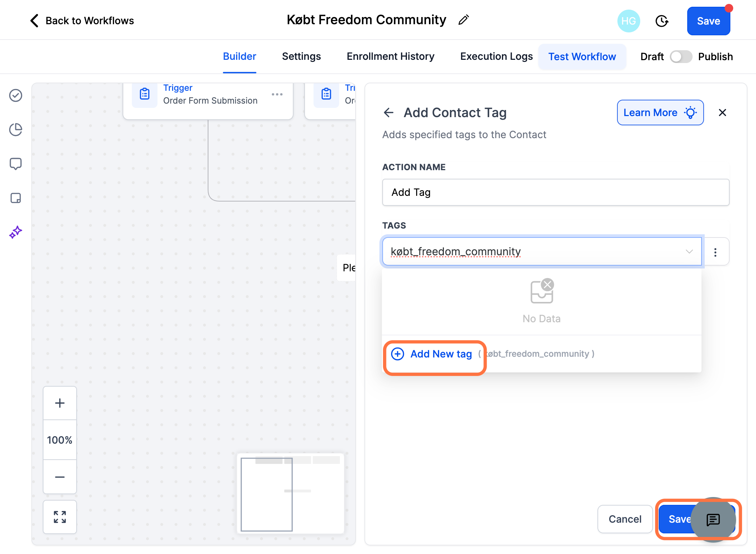This screenshot has height=554, width=756.
Task: Click the Publish label
Action: [x=715, y=57]
